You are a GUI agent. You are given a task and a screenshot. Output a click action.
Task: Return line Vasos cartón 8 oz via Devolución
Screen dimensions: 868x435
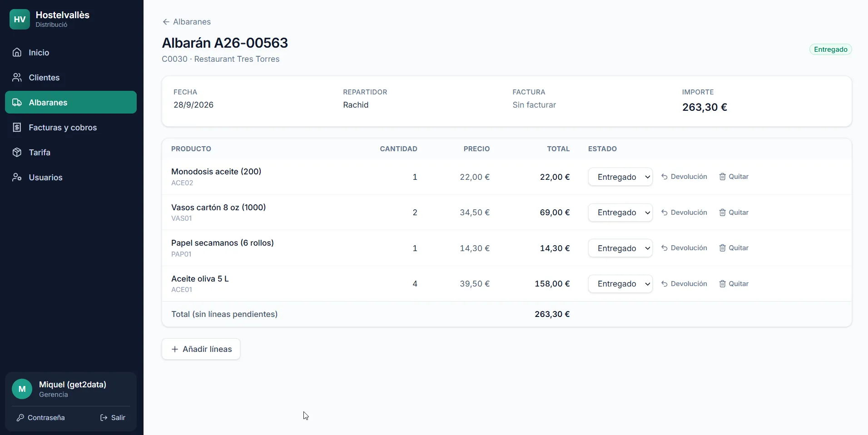pyautogui.click(x=684, y=213)
